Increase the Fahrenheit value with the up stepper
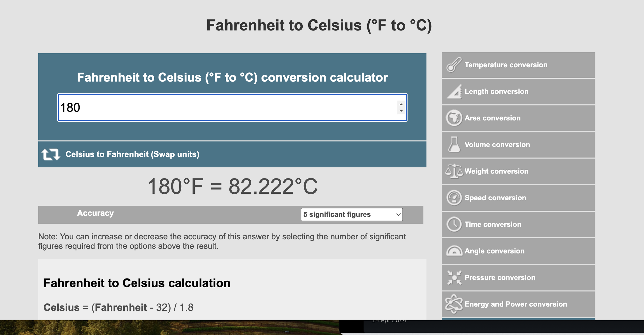The image size is (644, 335). click(401, 104)
